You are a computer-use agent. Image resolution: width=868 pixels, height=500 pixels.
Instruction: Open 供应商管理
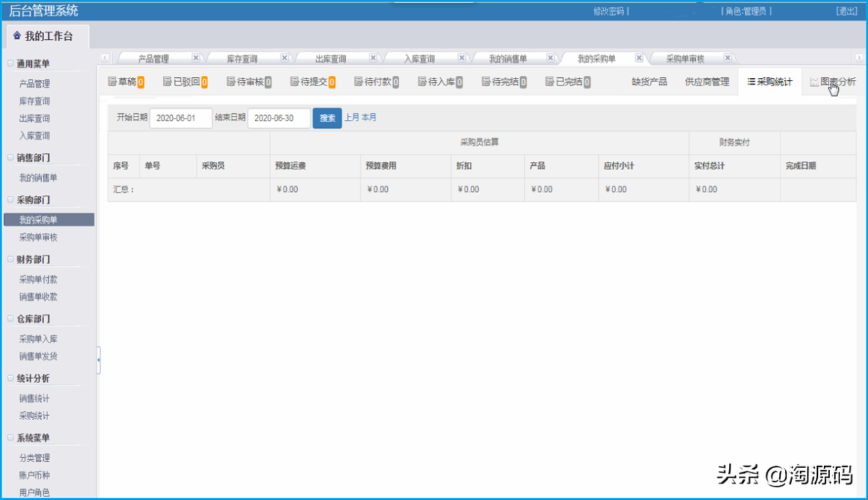707,82
